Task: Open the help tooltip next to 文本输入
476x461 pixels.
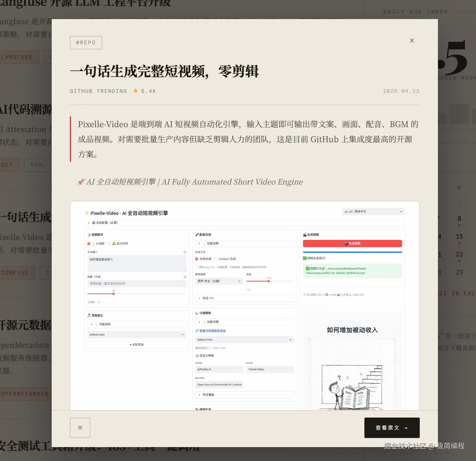Action: [185, 252]
